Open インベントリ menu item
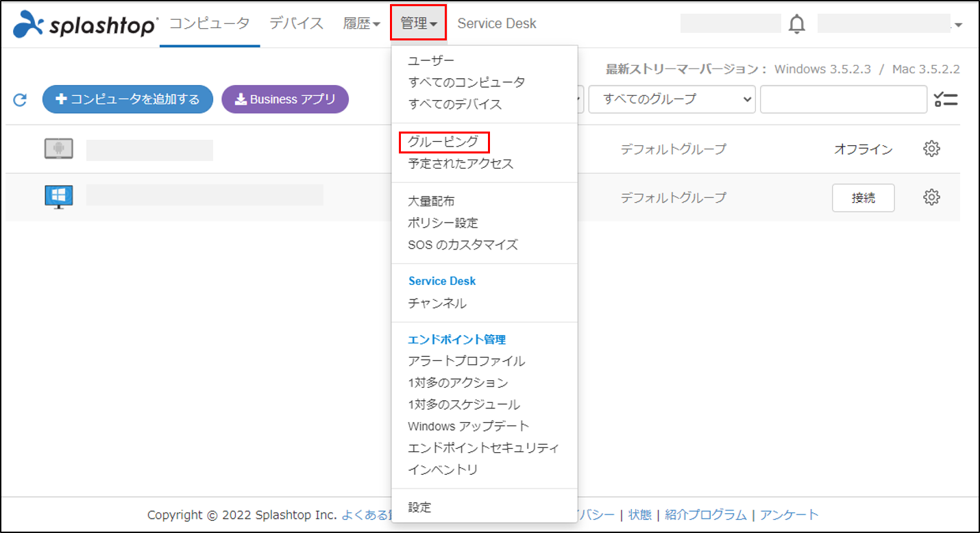The width and height of the screenshot is (980, 533). pos(443,470)
